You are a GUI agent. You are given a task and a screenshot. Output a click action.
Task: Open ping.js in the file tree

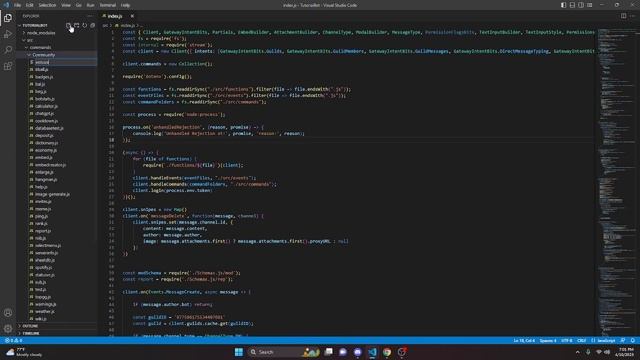[x=41, y=216]
